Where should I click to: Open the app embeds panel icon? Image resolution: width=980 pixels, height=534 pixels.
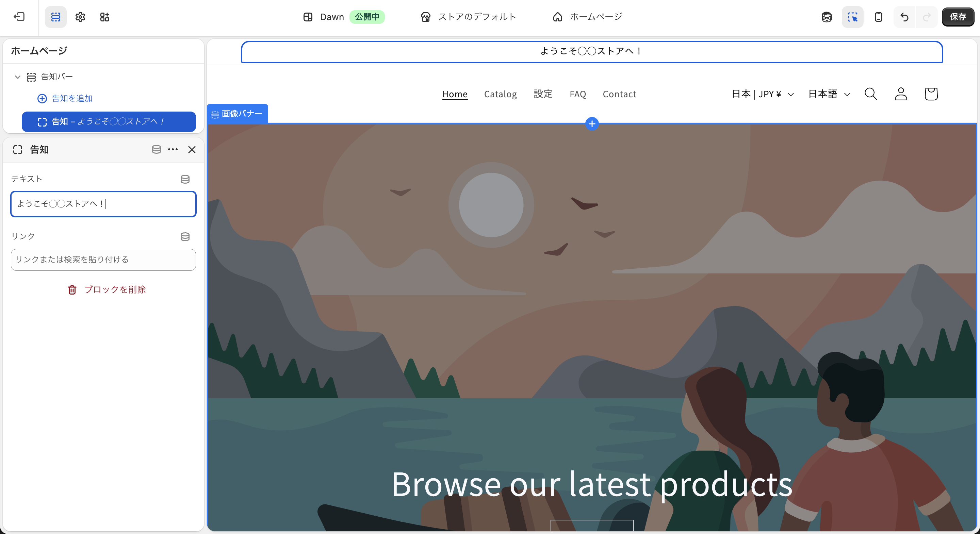coord(105,17)
